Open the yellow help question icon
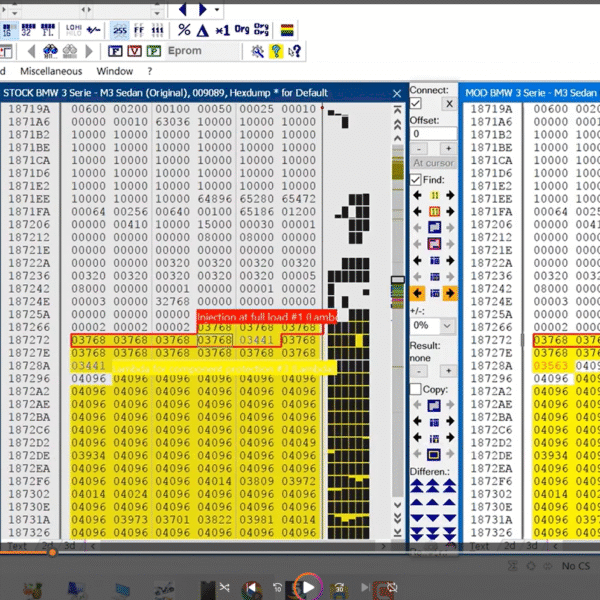The height and width of the screenshot is (600, 600). click(x=276, y=51)
